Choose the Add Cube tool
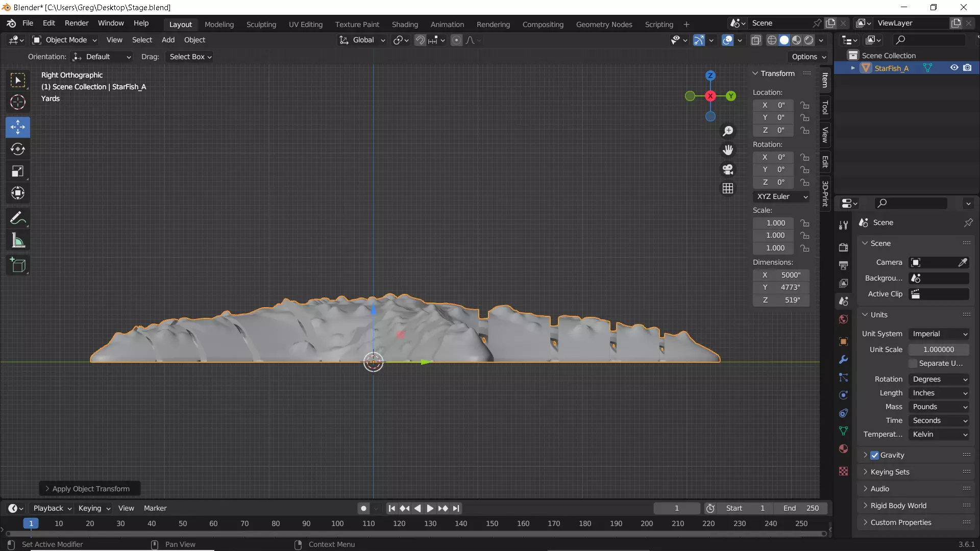This screenshot has width=980, height=551. 18,265
